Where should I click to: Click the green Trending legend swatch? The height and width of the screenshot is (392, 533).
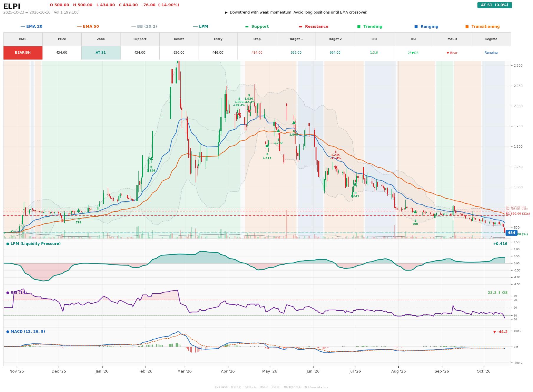(x=359, y=27)
